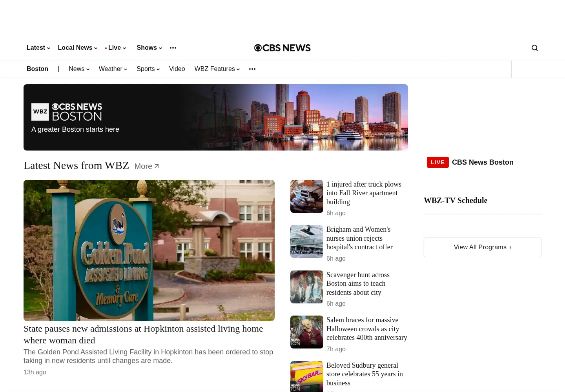Open top navigation more options ellipsis
This screenshot has height=392, width=565.
coord(173,48)
